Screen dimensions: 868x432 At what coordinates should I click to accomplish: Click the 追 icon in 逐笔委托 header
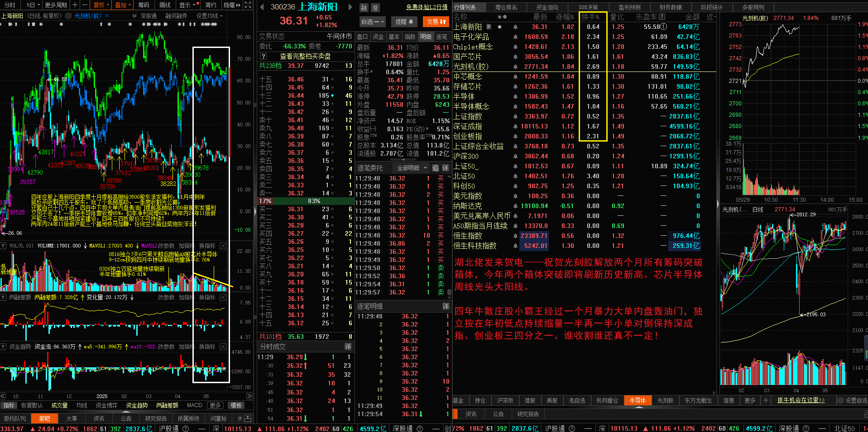[x=435, y=168]
